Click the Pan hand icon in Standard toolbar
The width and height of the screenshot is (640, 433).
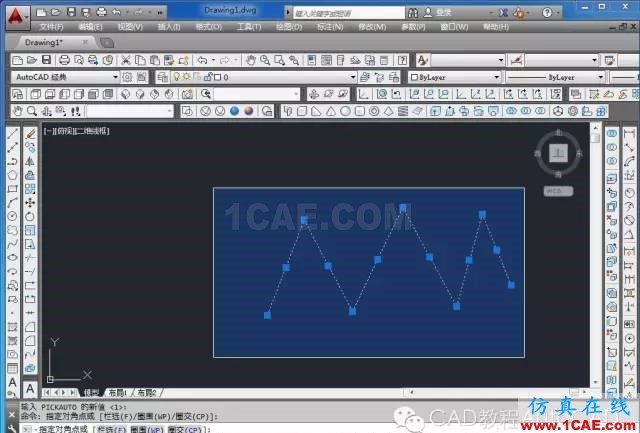[251, 60]
